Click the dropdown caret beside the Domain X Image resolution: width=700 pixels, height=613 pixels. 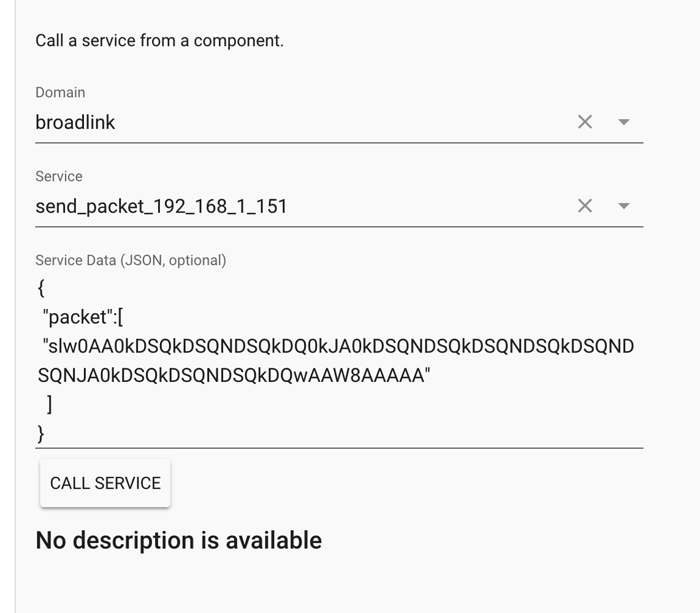[x=623, y=122]
